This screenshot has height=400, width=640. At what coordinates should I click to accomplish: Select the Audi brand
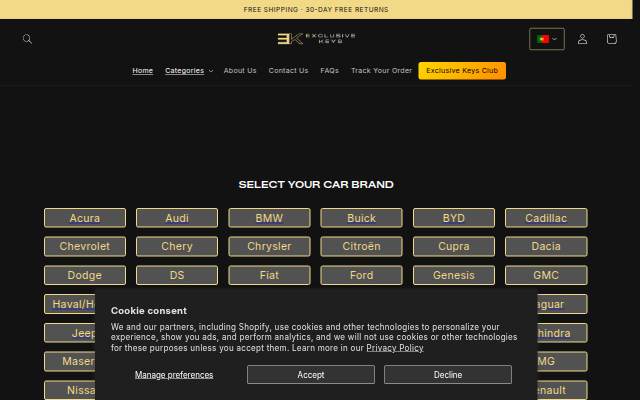pyautogui.click(x=177, y=218)
